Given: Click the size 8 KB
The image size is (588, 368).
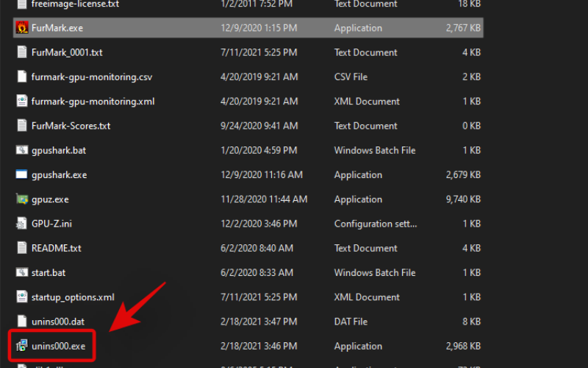Looking at the screenshot, I should pyautogui.click(x=471, y=322).
